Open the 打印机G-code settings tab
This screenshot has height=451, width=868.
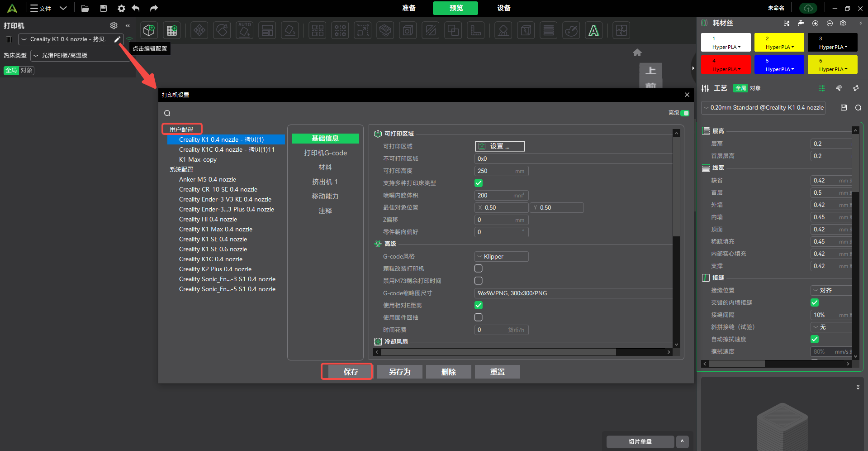pos(325,153)
